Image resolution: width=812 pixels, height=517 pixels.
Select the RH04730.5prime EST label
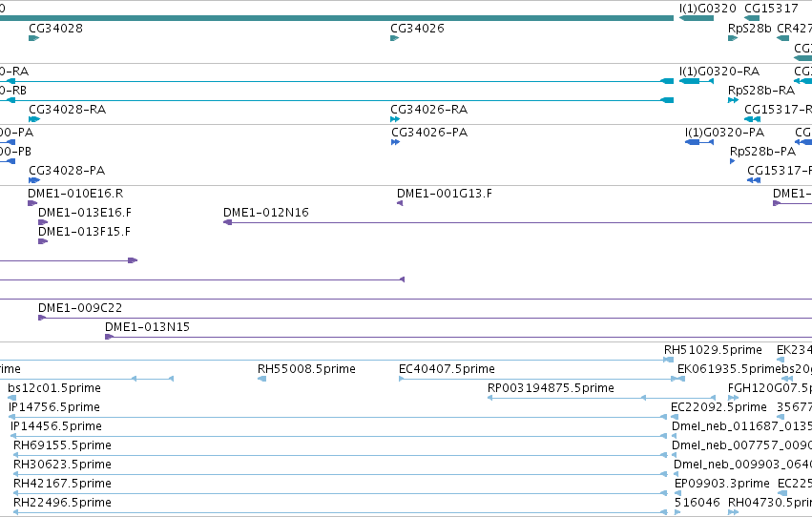770,503
